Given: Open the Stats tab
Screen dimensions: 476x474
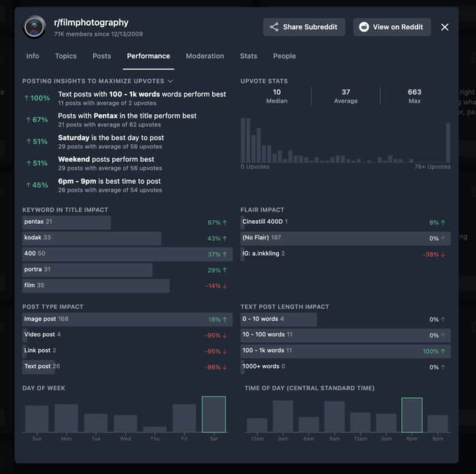Looking at the screenshot, I should tap(248, 56).
